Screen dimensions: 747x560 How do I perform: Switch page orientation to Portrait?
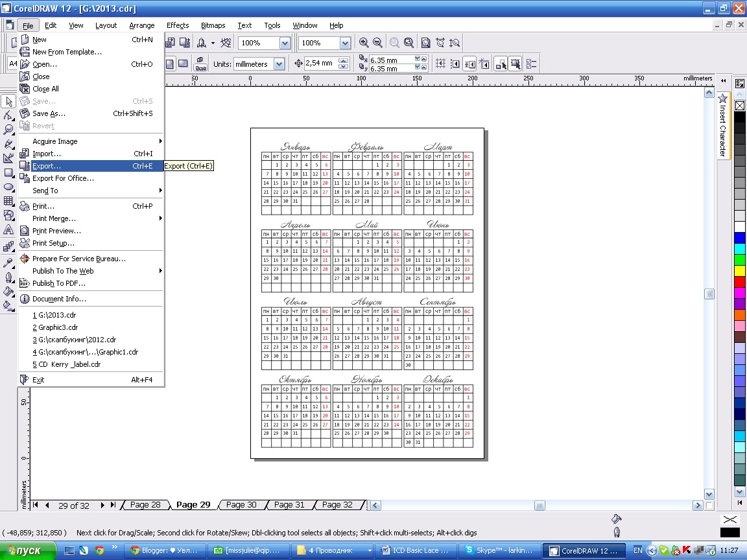[170, 64]
